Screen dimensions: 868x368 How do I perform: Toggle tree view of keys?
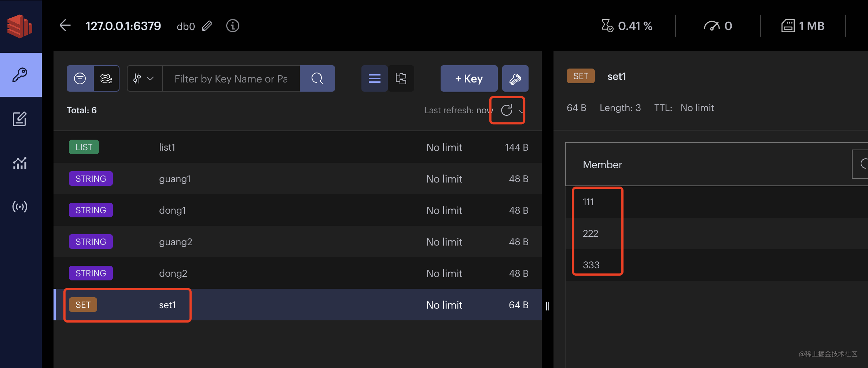coord(401,78)
